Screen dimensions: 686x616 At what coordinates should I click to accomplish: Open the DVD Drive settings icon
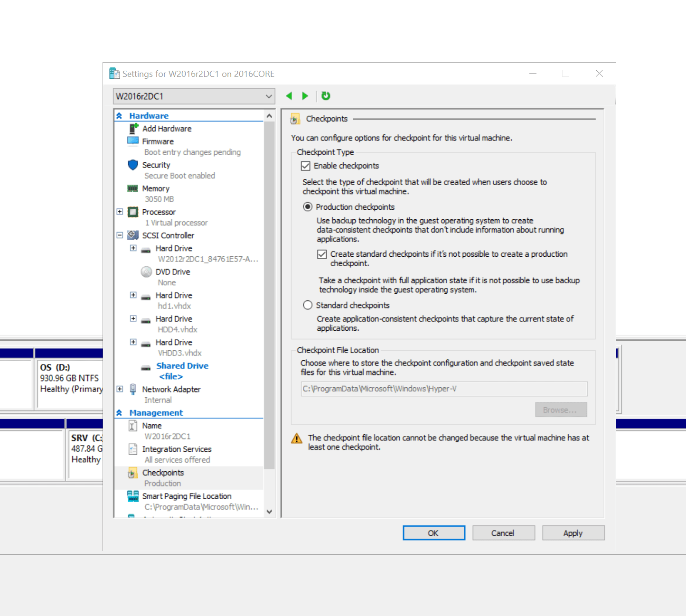[x=146, y=271]
